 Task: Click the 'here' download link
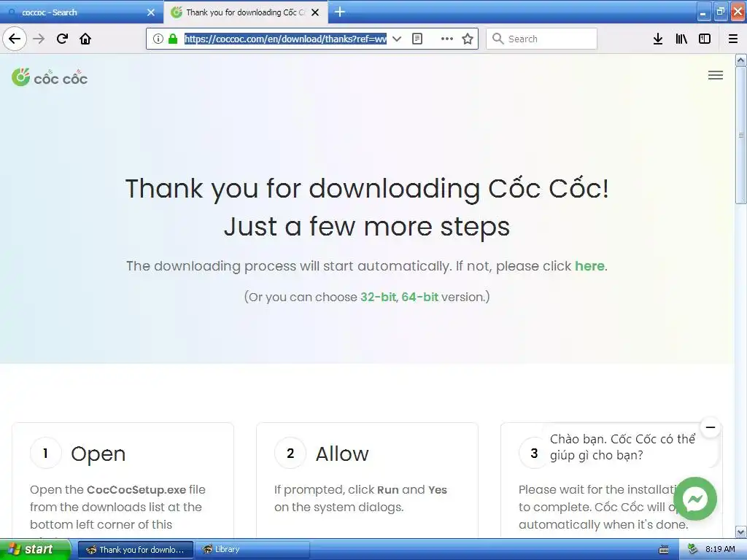[x=589, y=265]
